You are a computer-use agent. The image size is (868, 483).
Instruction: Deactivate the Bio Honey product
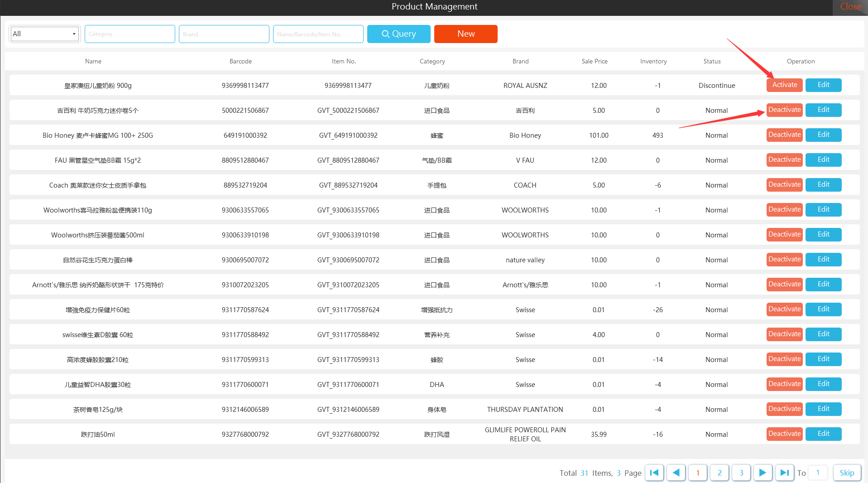tap(784, 135)
